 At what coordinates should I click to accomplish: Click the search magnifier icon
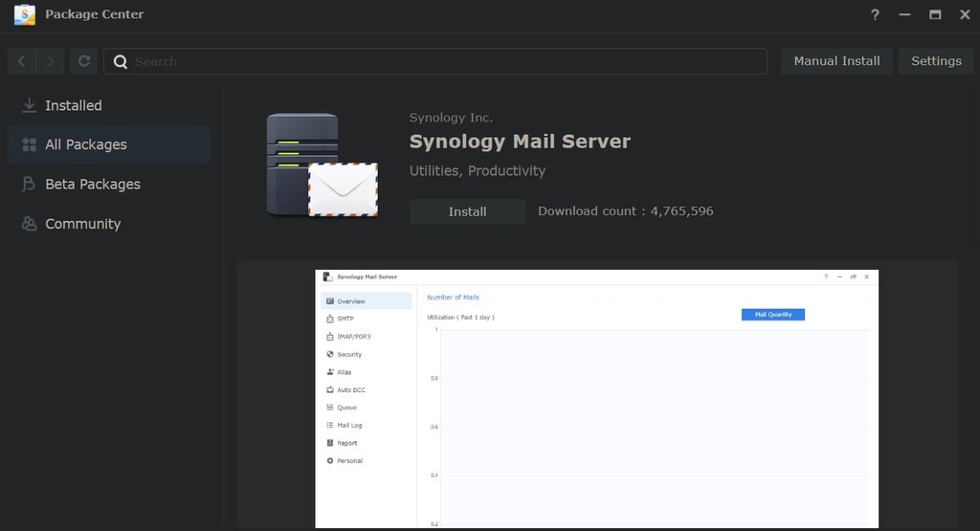click(121, 61)
